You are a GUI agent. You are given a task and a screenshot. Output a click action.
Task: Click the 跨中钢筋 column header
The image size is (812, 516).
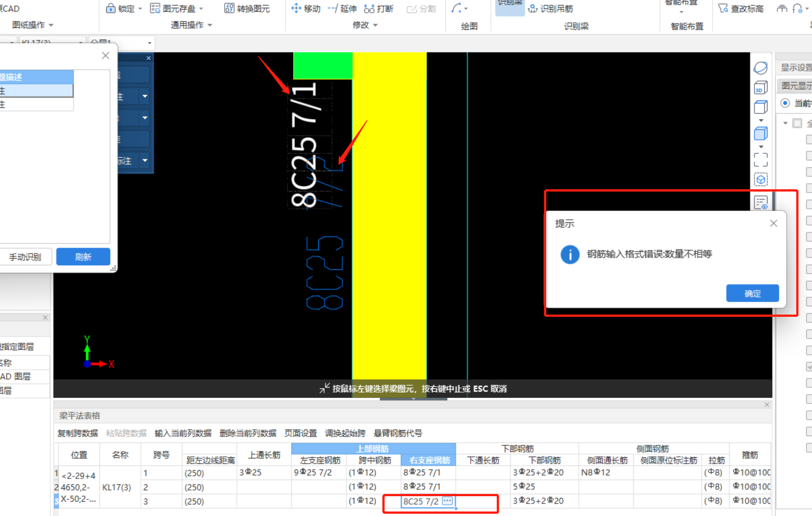coord(373,460)
